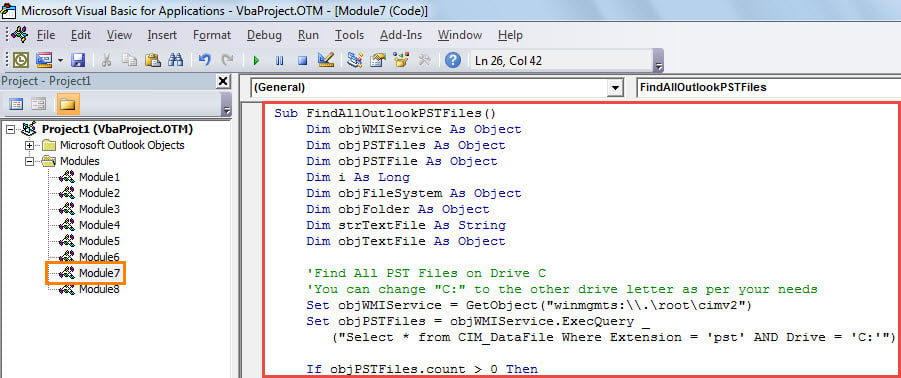Select the Microsoft Outlook Objects folder
Image resolution: width=901 pixels, height=378 pixels.
coord(122,145)
